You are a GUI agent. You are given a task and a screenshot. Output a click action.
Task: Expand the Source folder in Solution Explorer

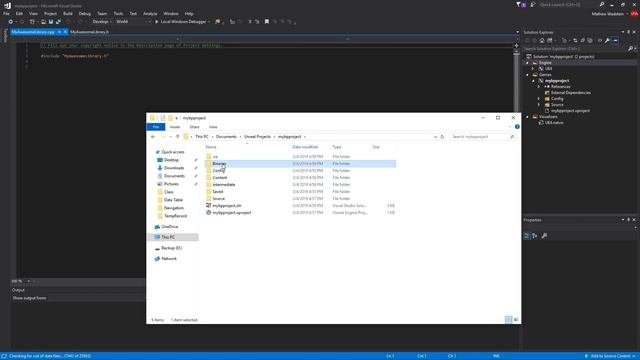(x=538, y=105)
